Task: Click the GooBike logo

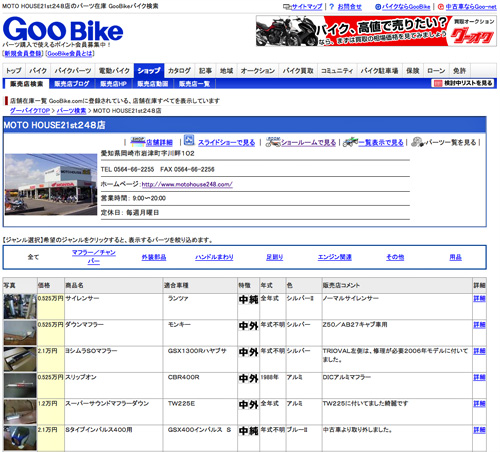Action: point(63,29)
